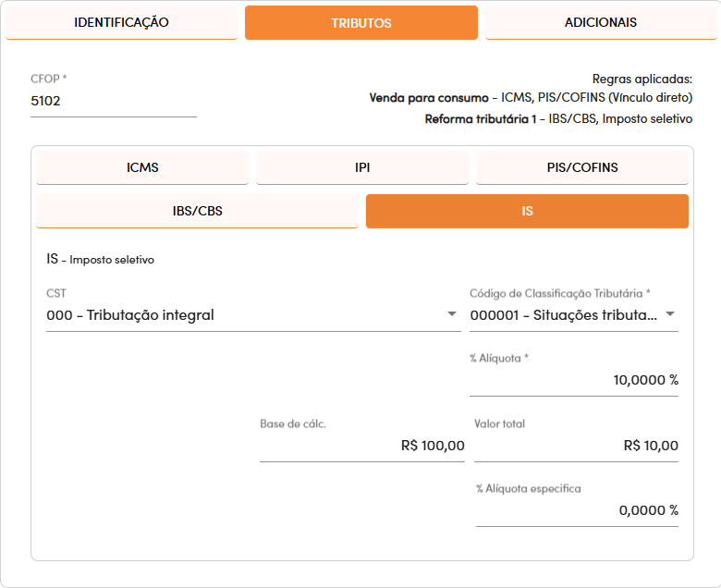Select the TRIBUTOS tab
Viewport: 721px width, 588px height.
(x=361, y=22)
